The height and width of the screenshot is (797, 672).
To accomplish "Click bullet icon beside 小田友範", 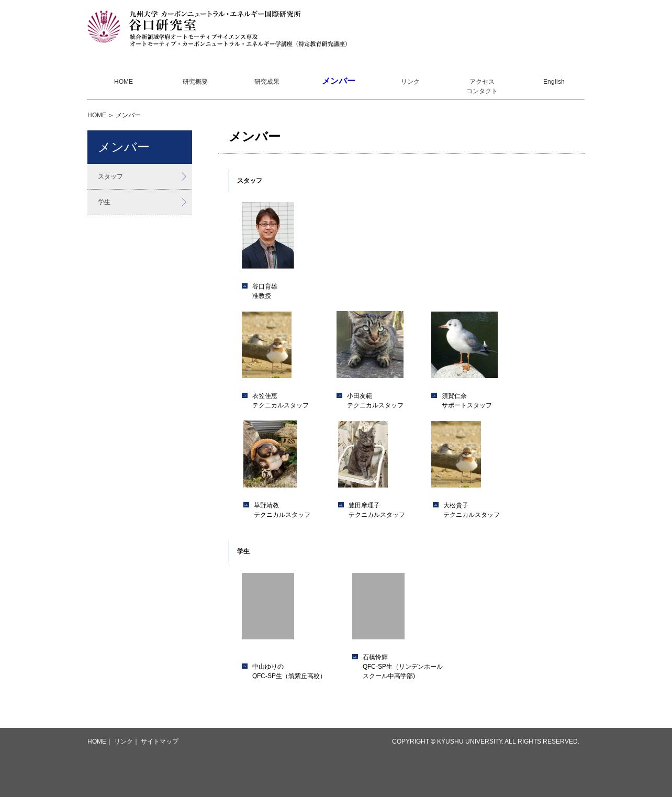I will coord(339,395).
